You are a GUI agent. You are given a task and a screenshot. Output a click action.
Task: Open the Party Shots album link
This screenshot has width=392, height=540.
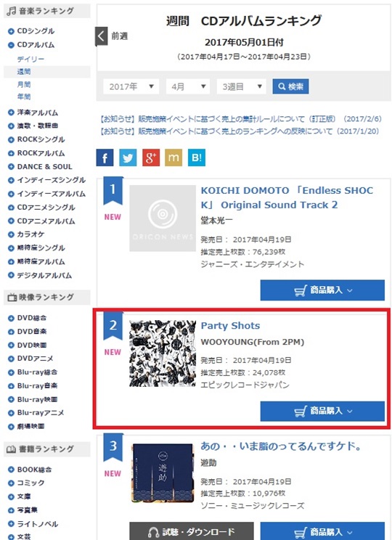point(230,326)
